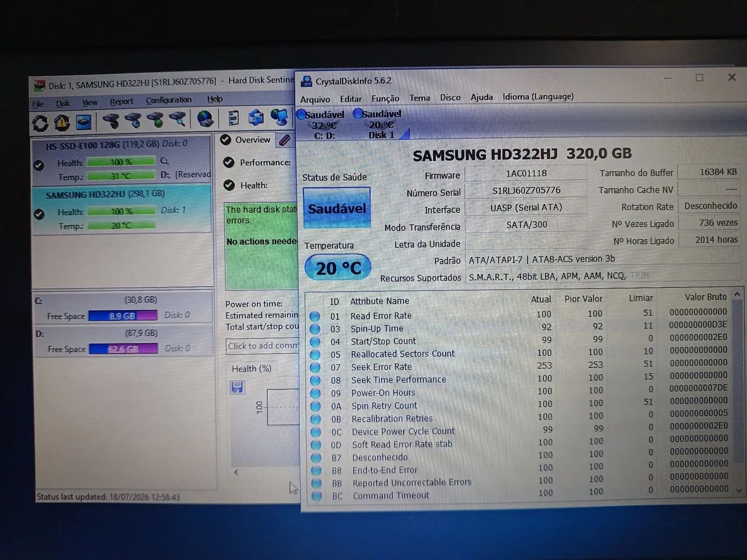Open the Help menu in Hard Disk Sentinel
Screen dimensions: 747x560
(x=215, y=99)
